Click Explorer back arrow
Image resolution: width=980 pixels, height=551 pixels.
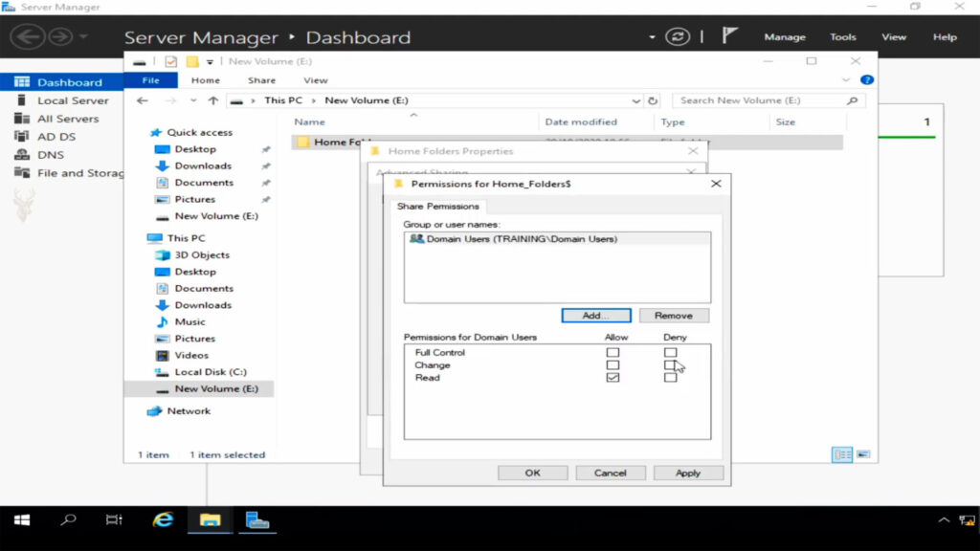(143, 100)
